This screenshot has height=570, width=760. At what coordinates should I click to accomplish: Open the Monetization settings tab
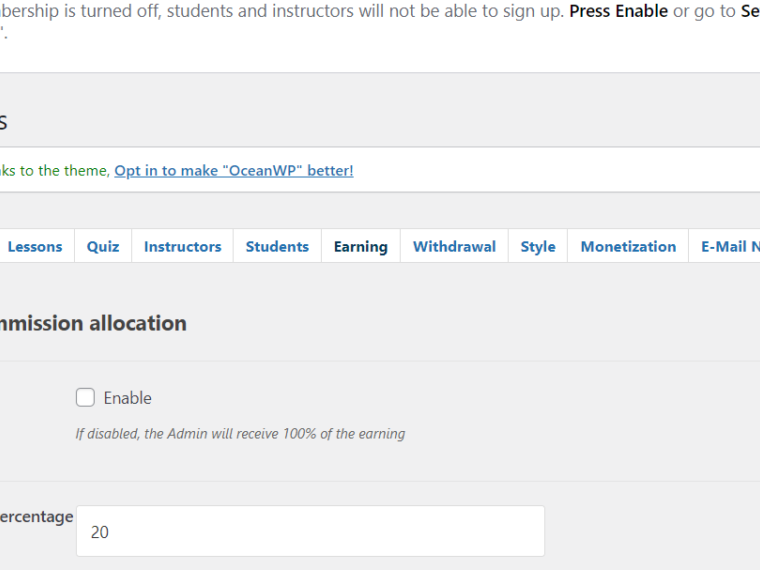pos(628,246)
